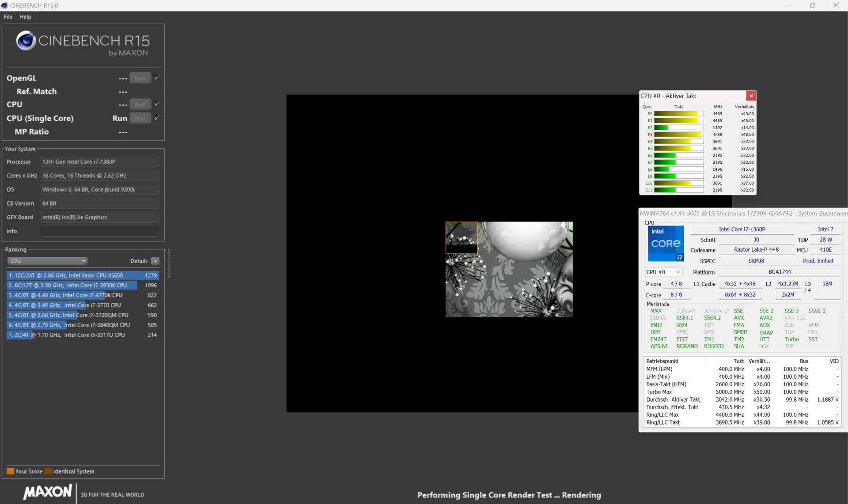Click the orange Your Score legend swatch

click(x=10, y=471)
